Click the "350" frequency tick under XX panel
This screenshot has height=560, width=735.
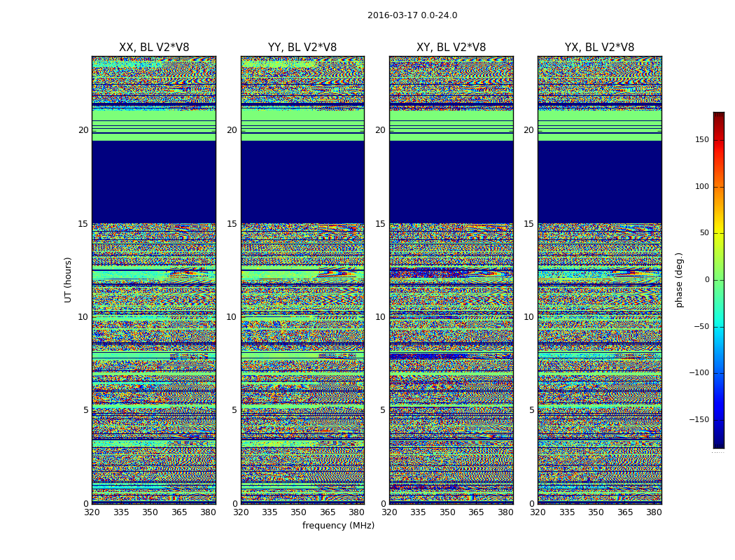(150, 512)
